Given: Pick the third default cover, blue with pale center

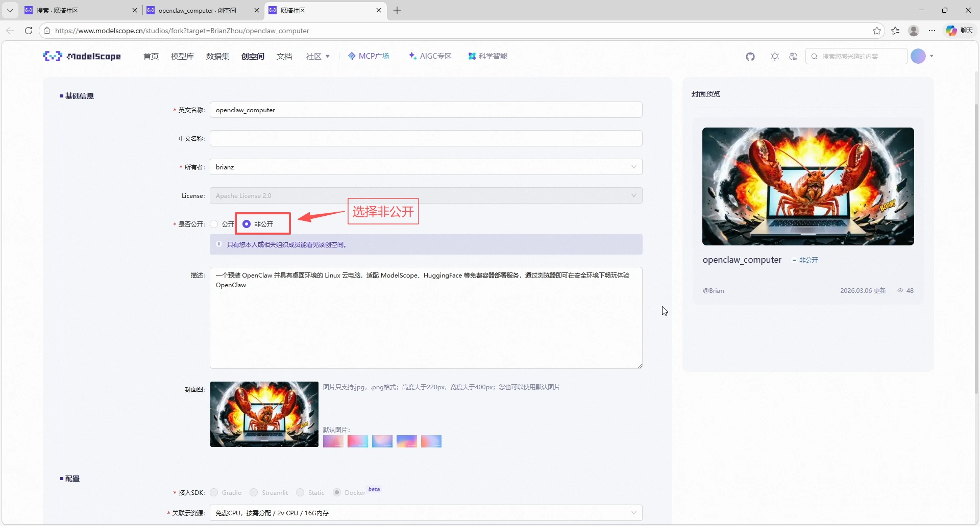Looking at the screenshot, I should point(382,441).
